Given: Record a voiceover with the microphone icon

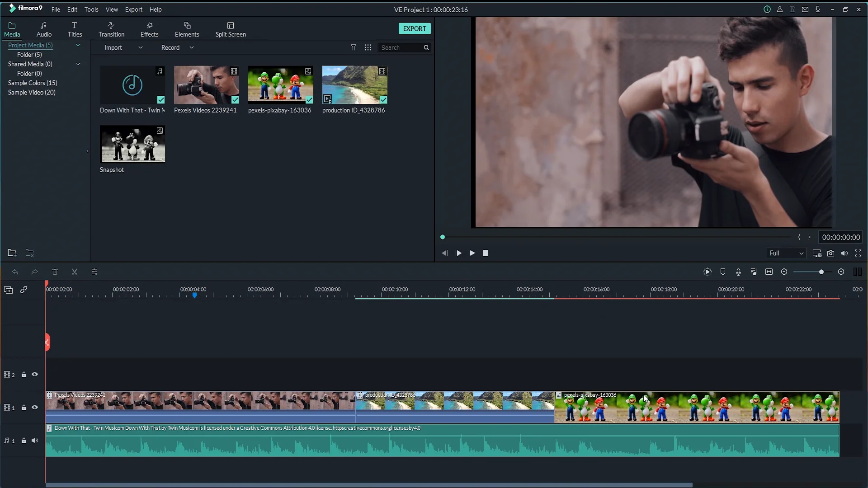Looking at the screenshot, I should [738, 272].
